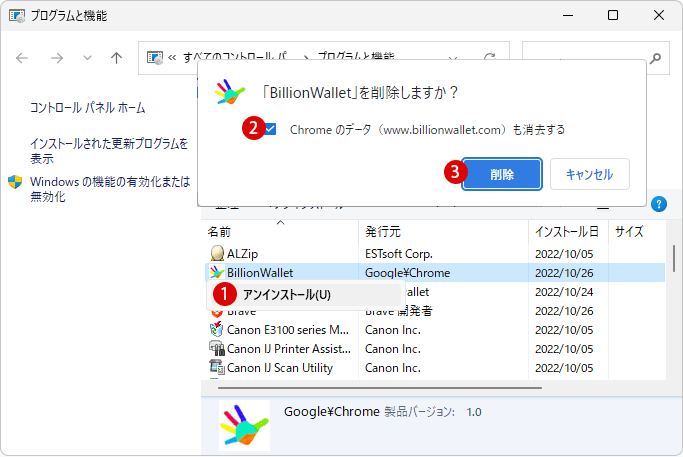Screen dimensions: 683x457
Task: Uncheck the Chrome のデータ も消去する checkbox
Action: (270, 129)
